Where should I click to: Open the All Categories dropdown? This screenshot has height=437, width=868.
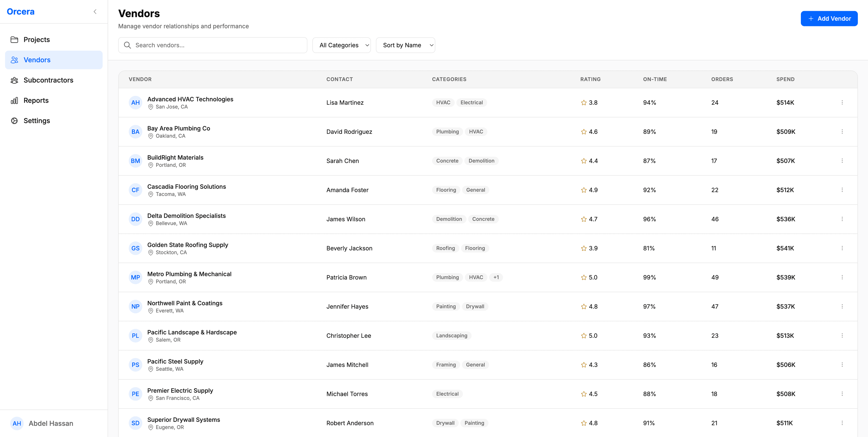pos(341,45)
